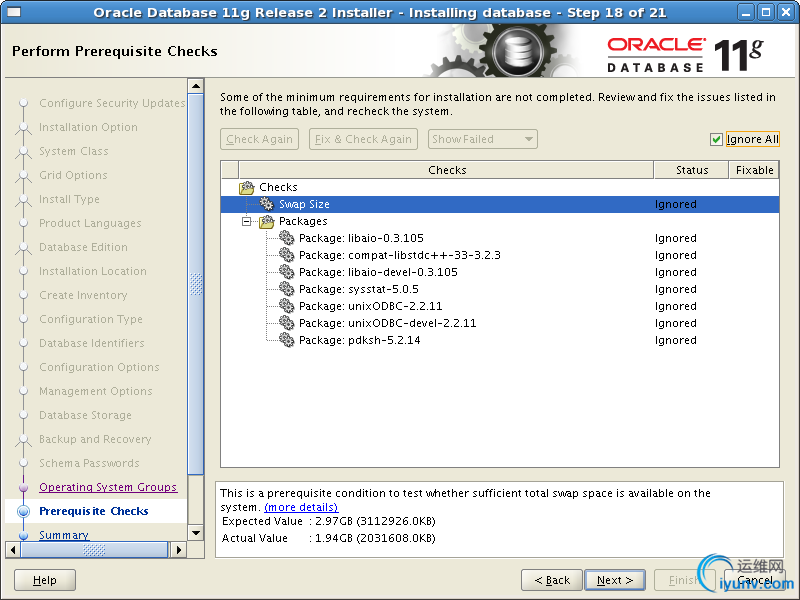Screen dimensions: 800x600
Task: Click the Swap Size gear icon
Action: [x=266, y=204]
